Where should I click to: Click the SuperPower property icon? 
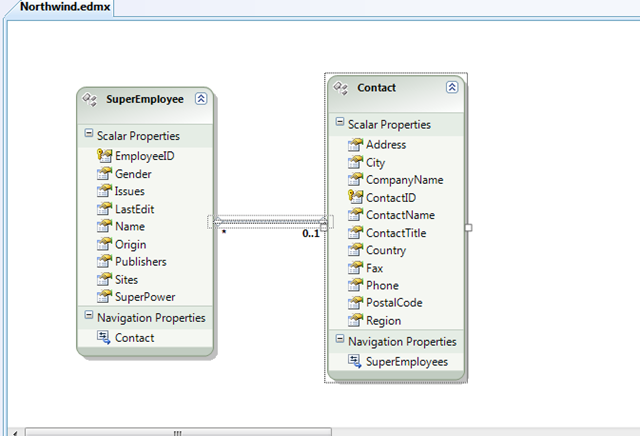point(104,297)
